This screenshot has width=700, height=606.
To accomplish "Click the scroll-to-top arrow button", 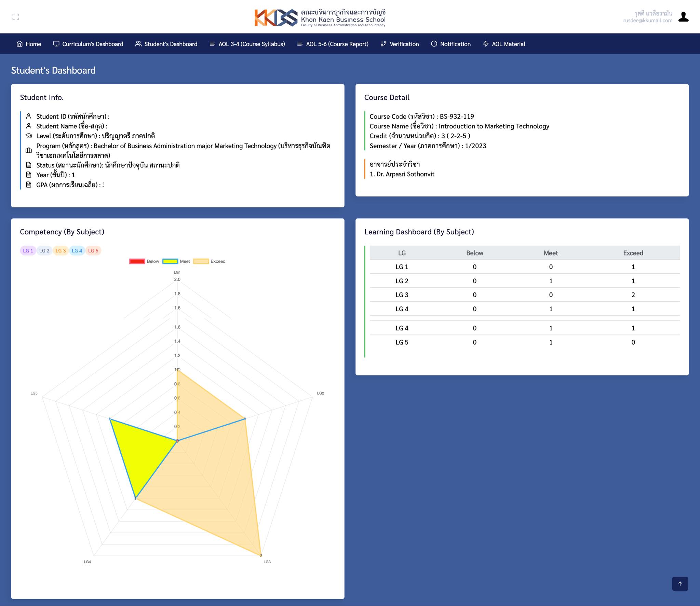I will coord(680,583).
